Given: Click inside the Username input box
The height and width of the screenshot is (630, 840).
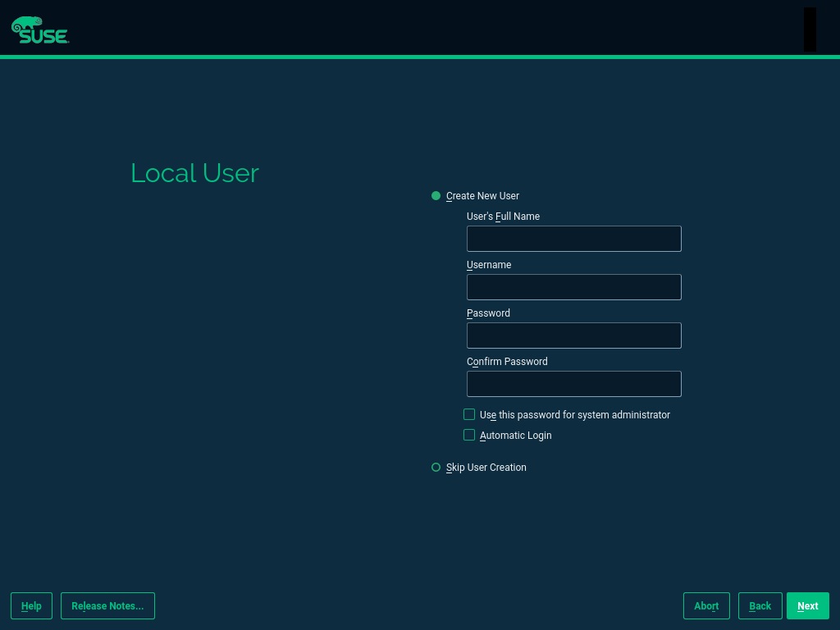Looking at the screenshot, I should click(573, 287).
